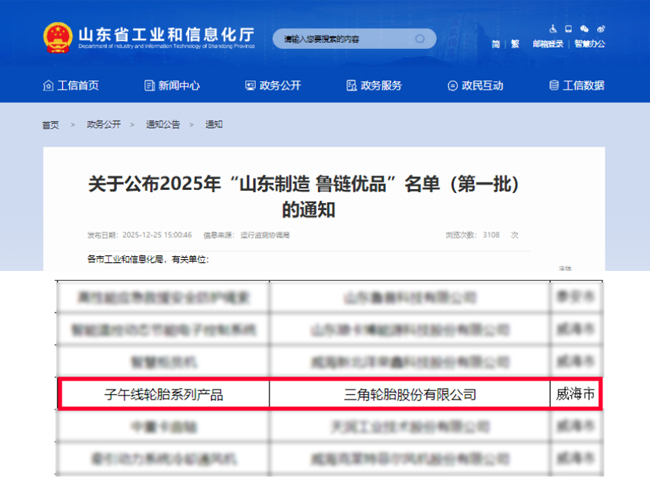
Task: Open the 政务公开 menu
Action: 272,86
